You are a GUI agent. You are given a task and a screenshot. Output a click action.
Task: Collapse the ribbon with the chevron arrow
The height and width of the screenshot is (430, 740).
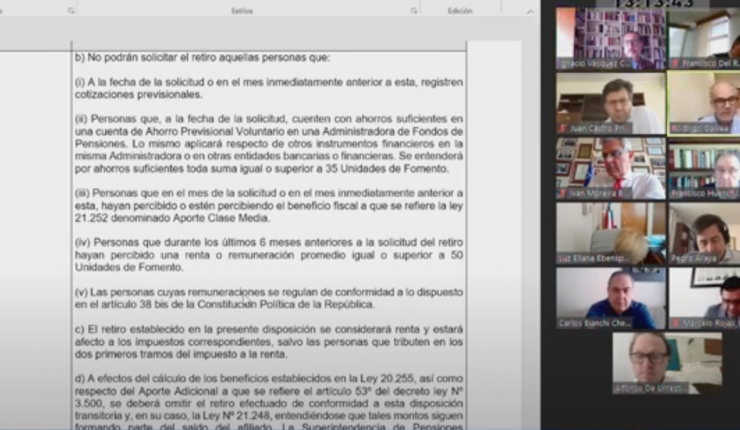[x=530, y=9]
